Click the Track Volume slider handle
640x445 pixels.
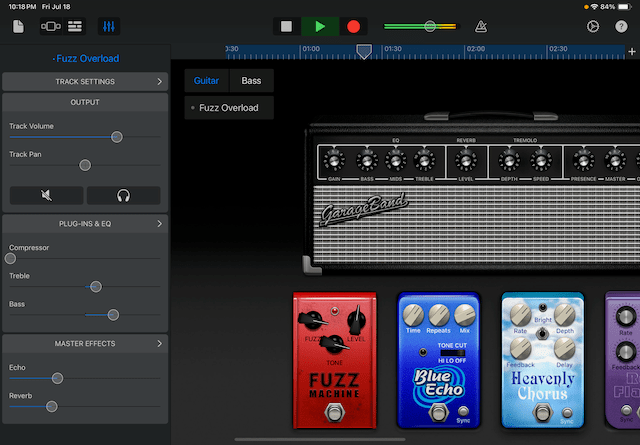coord(117,137)
